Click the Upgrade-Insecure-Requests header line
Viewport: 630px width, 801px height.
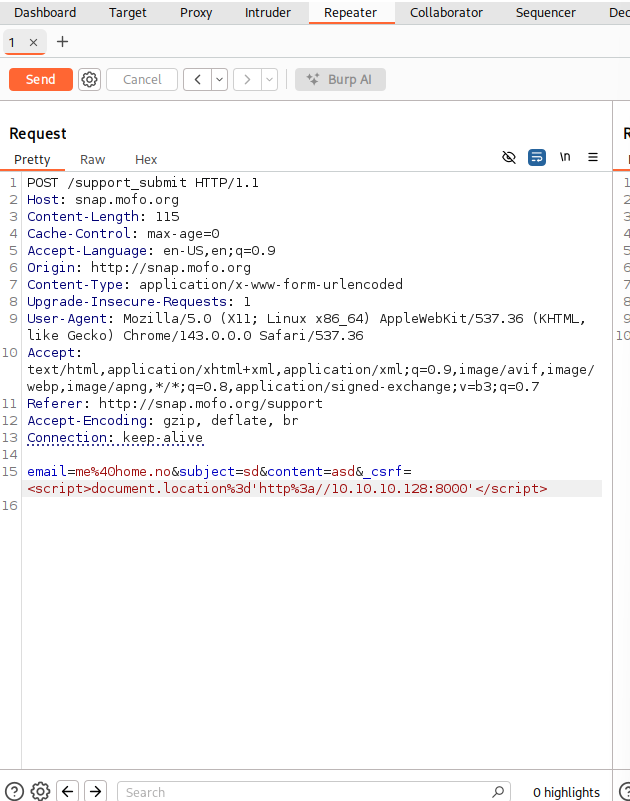139,301
